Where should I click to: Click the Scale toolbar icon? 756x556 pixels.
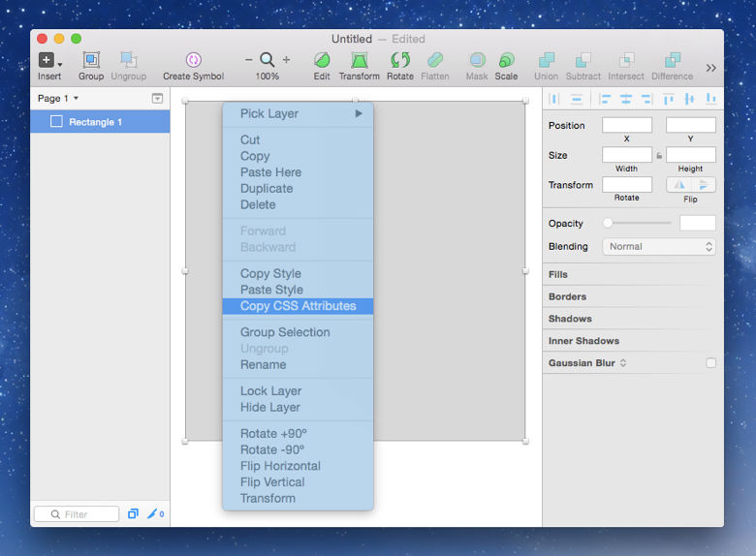(506, 60)
